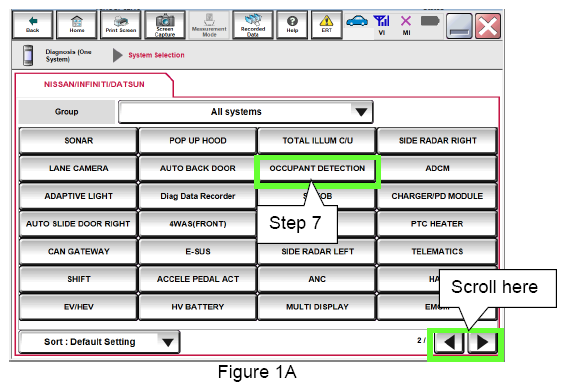Viewport: 566px width, 391px height.
Task: Go to previous page with left arrow
Action: click(x=449, y=342)
